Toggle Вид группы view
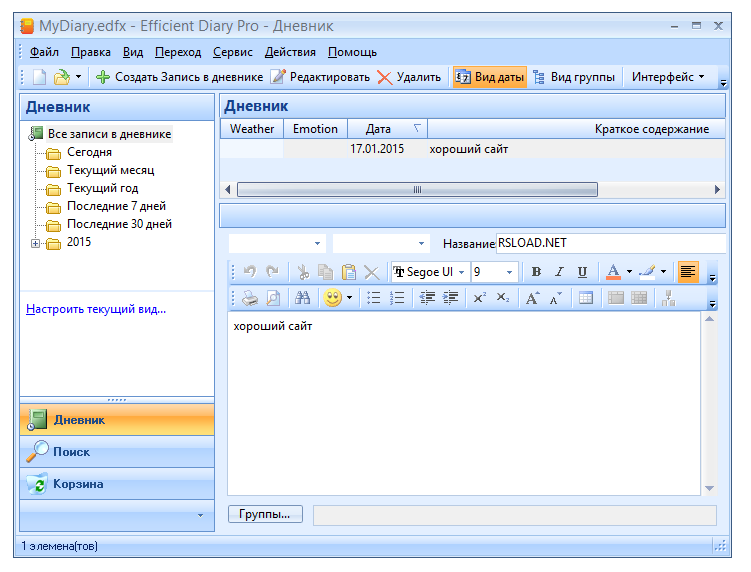This screenshot has width=751, height=572. click(574, 77)
